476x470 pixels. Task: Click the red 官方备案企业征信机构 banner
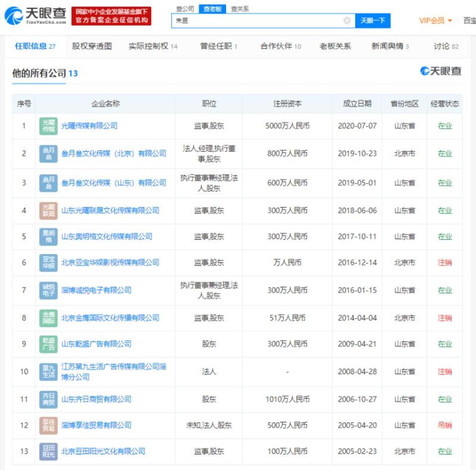pyautogui.click(x=111, y=16)
